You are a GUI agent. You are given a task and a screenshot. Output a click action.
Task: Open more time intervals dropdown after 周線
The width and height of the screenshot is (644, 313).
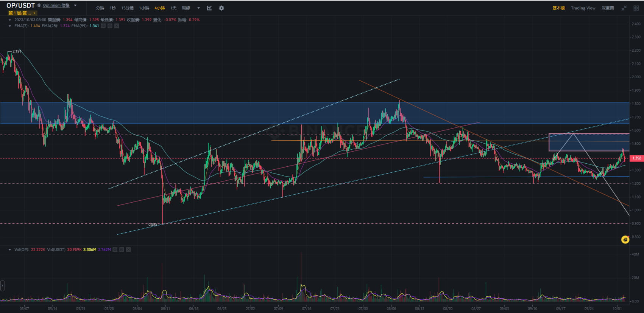[198, 8]
